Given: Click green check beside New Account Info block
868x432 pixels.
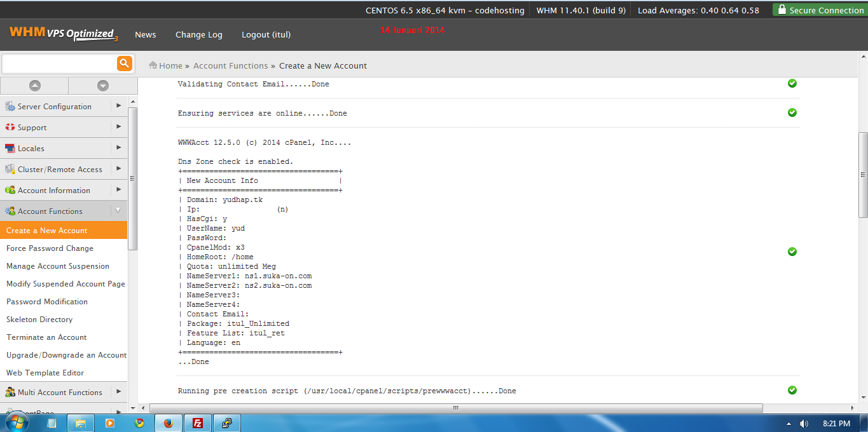Looking at the screenshot, I should click(792, 252).
